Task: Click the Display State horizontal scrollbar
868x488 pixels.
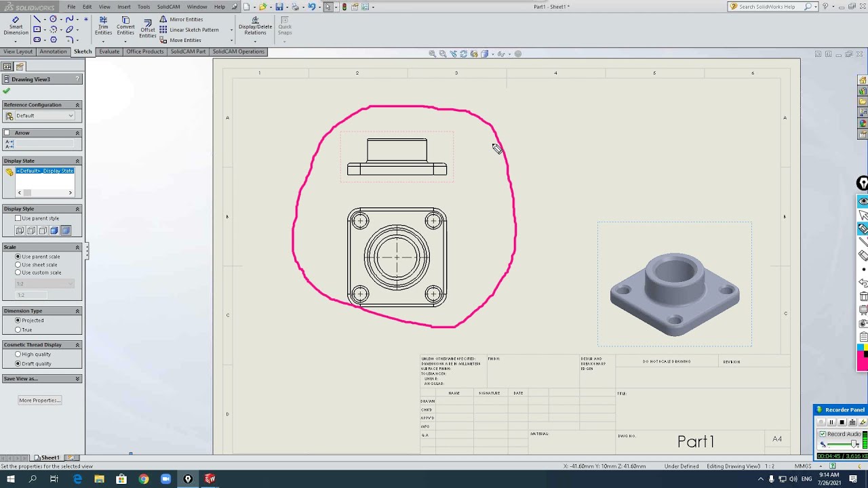Action: tap(45, 193)
